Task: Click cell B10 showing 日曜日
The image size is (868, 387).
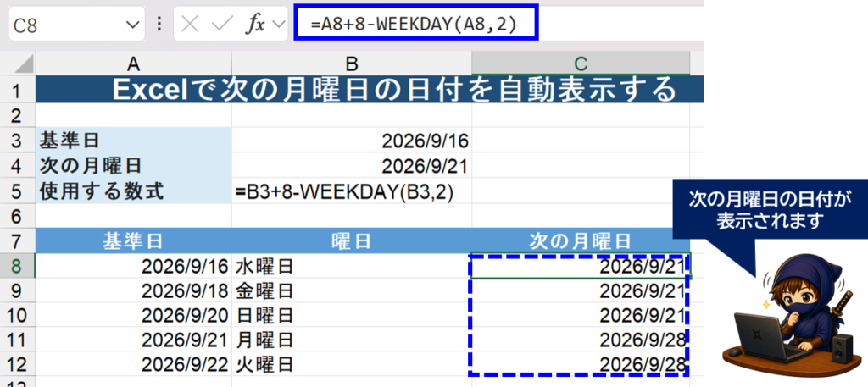Action: (352, 314)
